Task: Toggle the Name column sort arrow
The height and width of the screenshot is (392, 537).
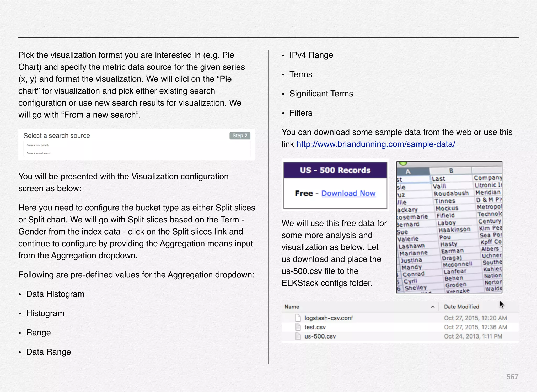Action: pos(433,307)
